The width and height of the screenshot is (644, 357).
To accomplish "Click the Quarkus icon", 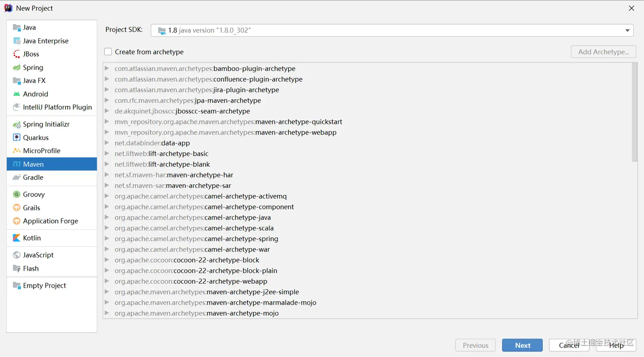I will click(x=17, y=137).
